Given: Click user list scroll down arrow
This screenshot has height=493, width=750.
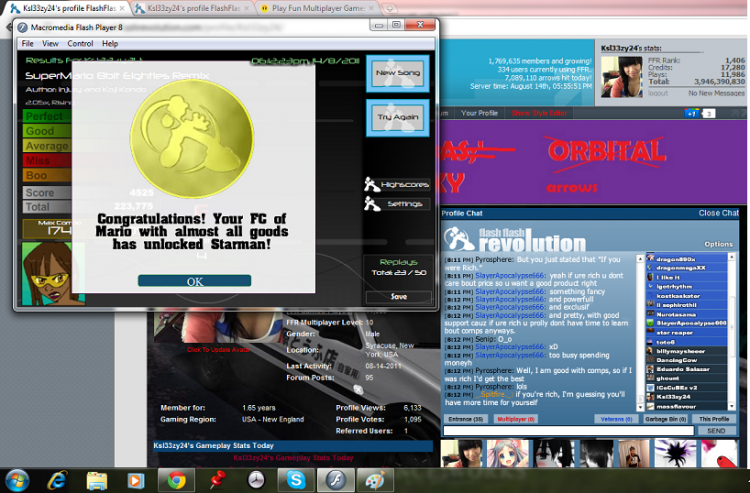Looking at the screenshot, I should coord(731,406).
